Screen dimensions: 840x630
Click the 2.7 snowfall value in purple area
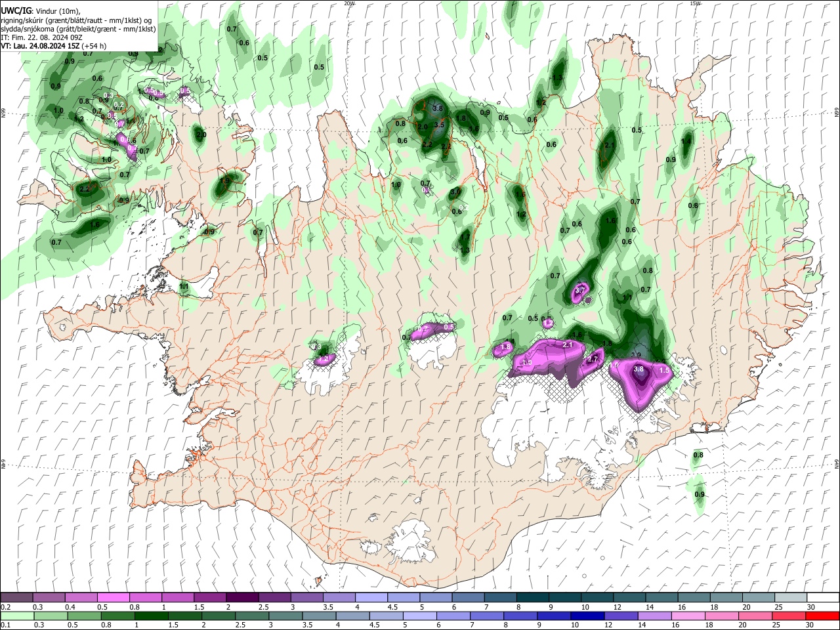pyautogui.click(x=593, y=359)
